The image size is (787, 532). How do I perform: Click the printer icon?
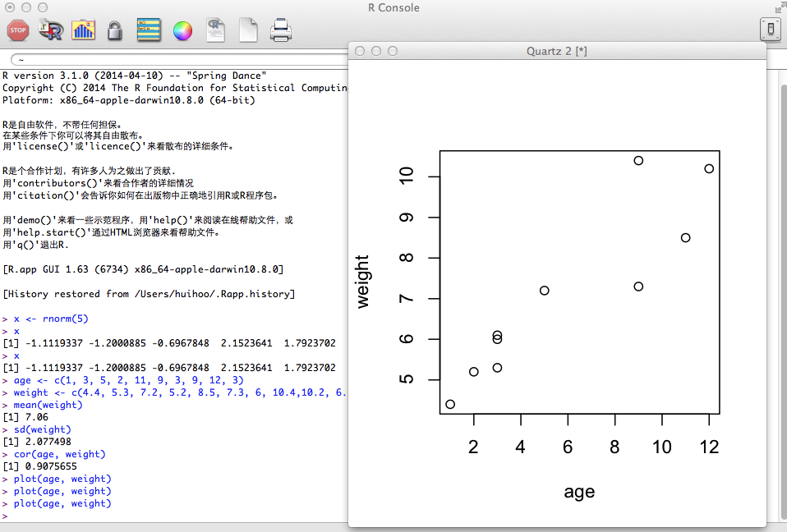(x=281, y=31)
